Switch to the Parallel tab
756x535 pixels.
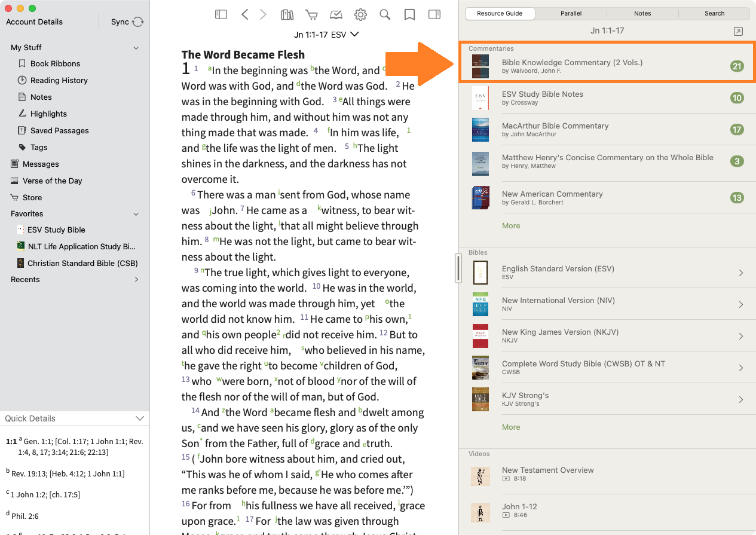pyautogui.click(x=571, y=13)
